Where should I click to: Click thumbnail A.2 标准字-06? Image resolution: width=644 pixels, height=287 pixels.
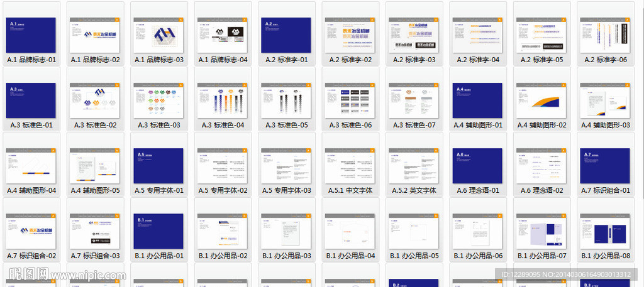(605, 35)
